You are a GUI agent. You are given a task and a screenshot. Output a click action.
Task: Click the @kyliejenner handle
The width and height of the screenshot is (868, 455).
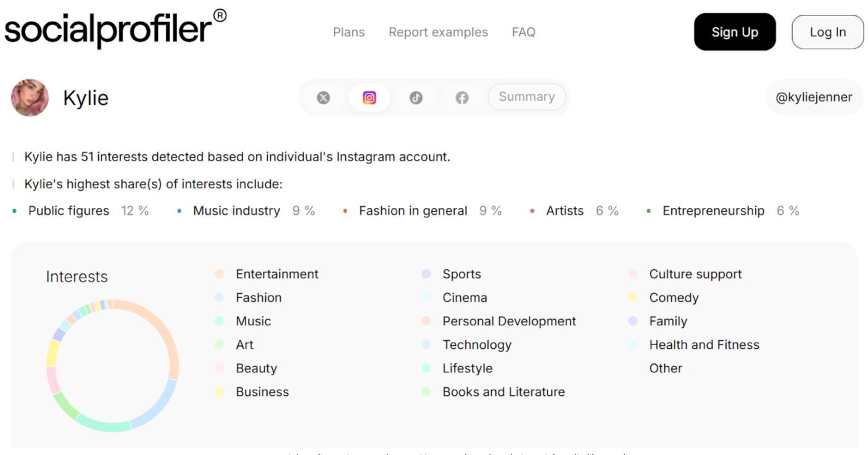click(x=814, y=97)
